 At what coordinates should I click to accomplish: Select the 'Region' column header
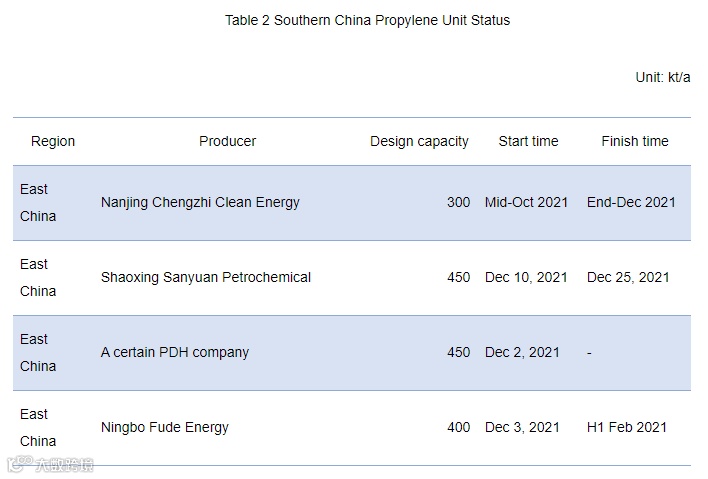[x=53, y=141]
